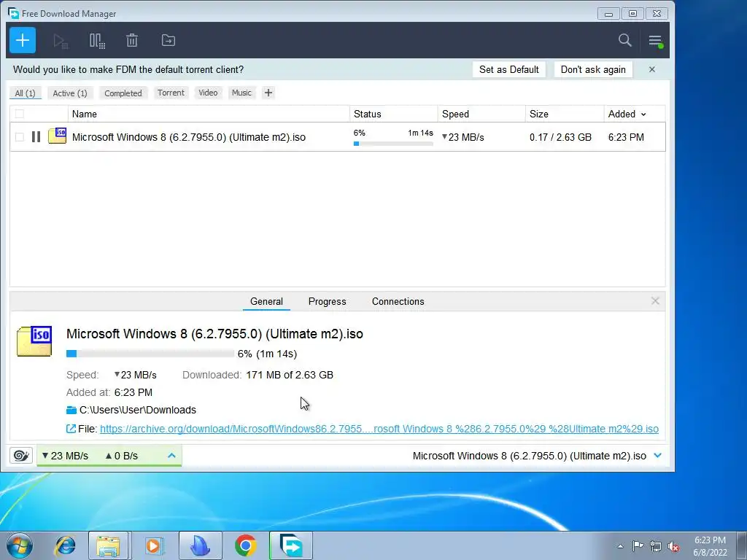This screenshot has height=560, width=747.
Task: Delete selected downloads with trash icon
Action: 132,41
